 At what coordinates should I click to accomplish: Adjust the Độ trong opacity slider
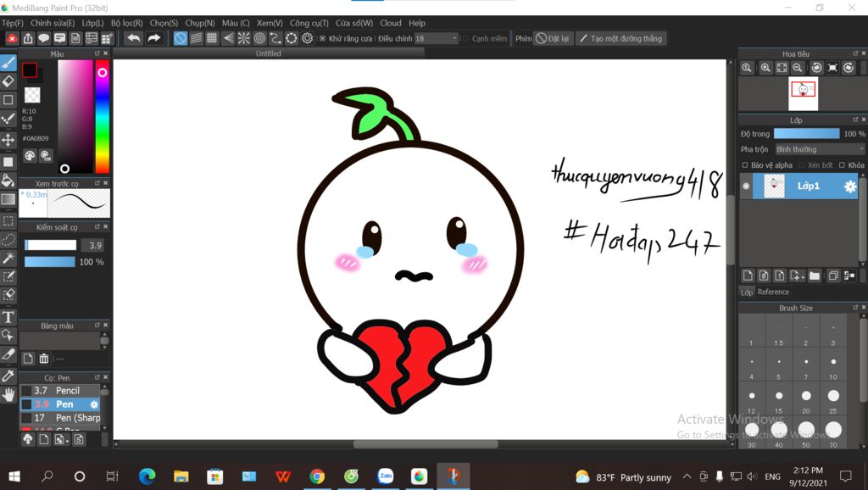(x=806, y=134)
